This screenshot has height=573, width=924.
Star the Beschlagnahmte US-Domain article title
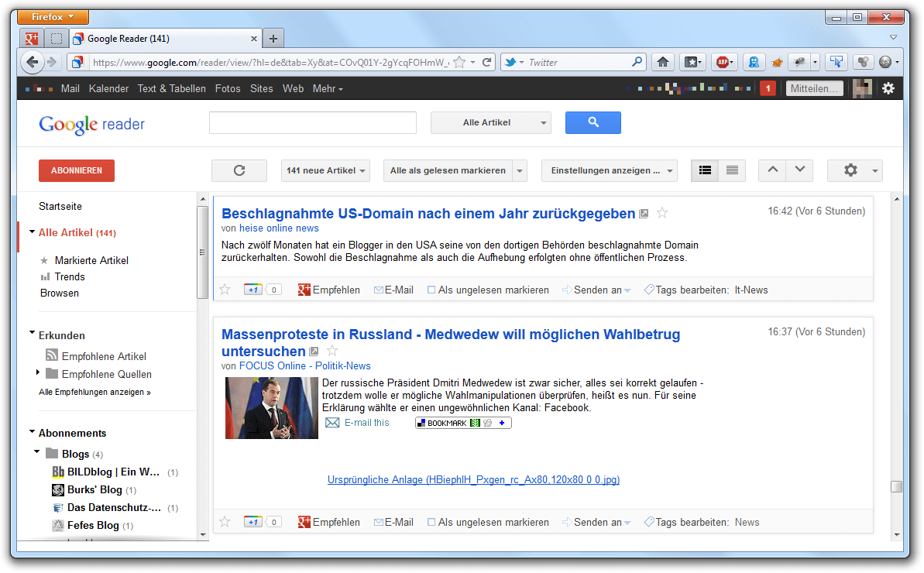662,213
